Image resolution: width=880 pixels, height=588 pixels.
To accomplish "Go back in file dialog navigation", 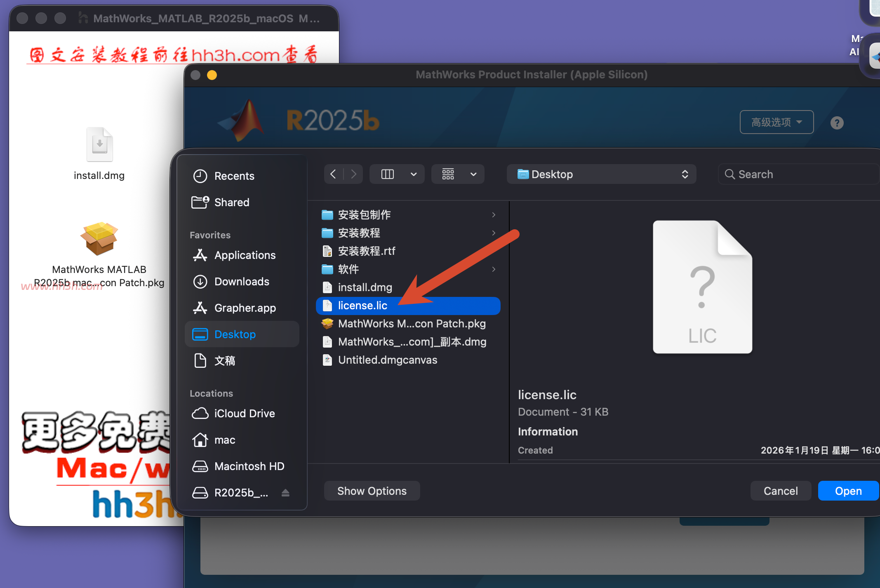I will click(333, 174).
